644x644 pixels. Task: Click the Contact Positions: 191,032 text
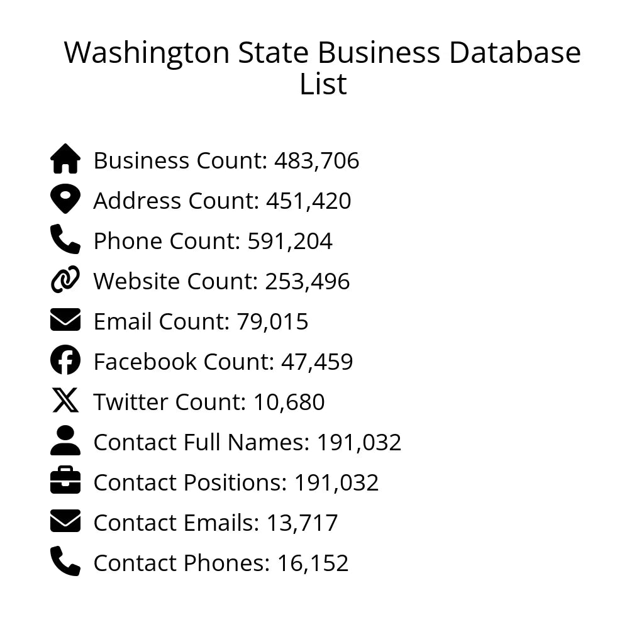(236, 483)
